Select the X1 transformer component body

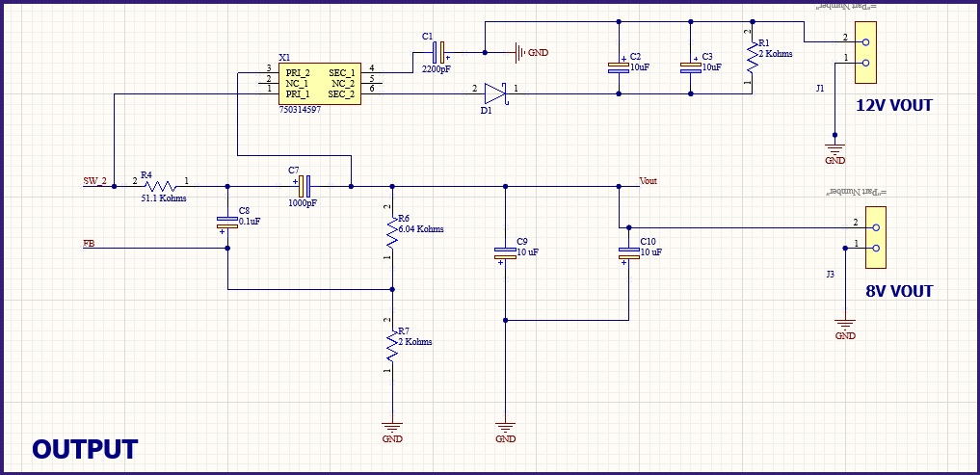click(320, 84)
